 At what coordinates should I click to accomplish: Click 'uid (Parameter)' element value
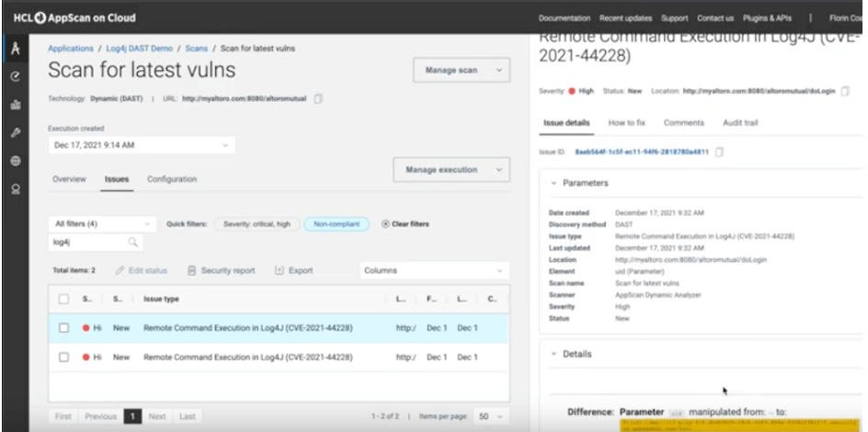[639, 271]
